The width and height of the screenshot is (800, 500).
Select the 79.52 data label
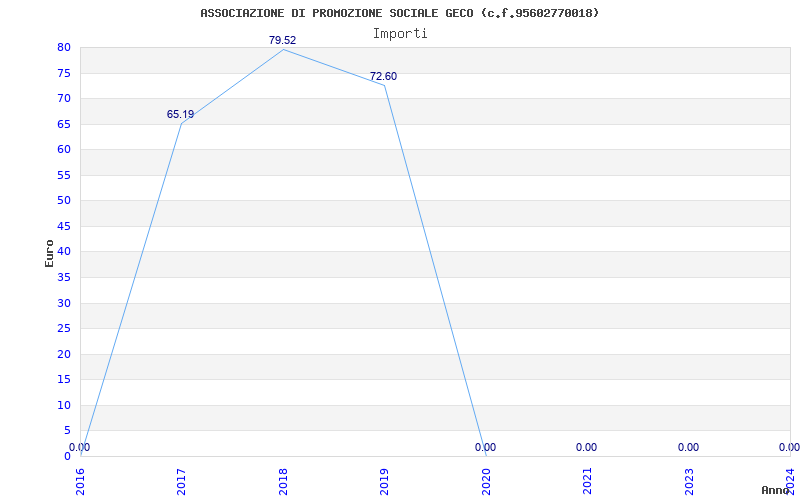(x=283, y=40)
